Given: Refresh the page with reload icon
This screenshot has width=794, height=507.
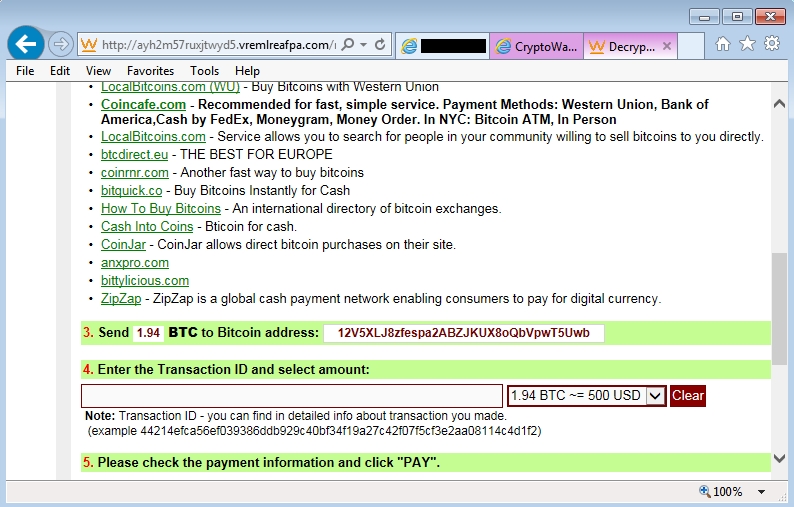Looking at the screenshot, I should click(380, 45).
